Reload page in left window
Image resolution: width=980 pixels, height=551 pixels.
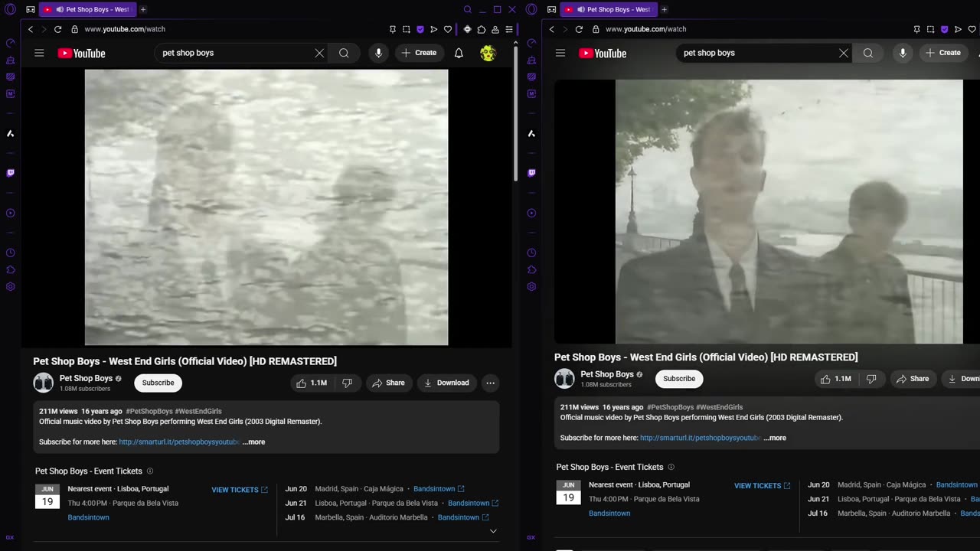click(57, 29)
